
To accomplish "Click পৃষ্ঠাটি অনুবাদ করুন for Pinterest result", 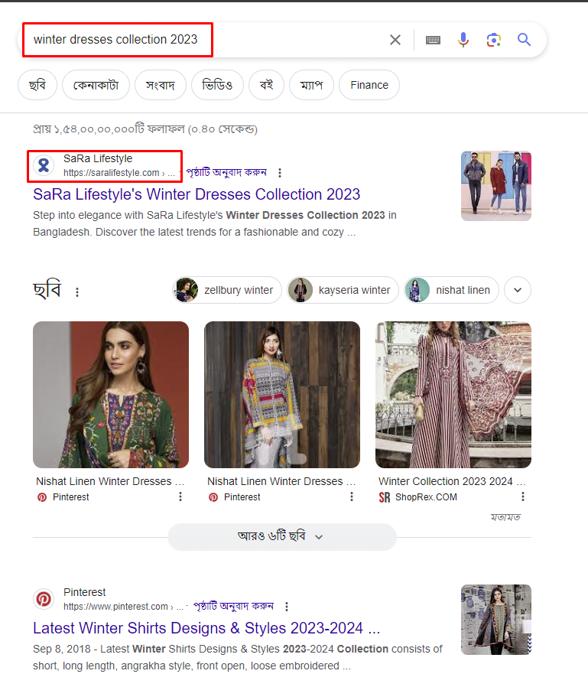I will [x=233, y=606].
